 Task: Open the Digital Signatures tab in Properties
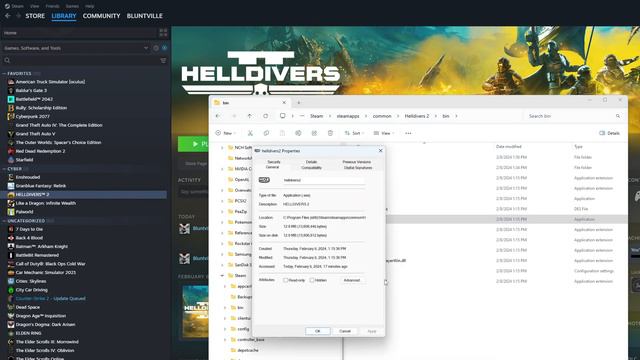pyautogui.click(x=358, y=168)
